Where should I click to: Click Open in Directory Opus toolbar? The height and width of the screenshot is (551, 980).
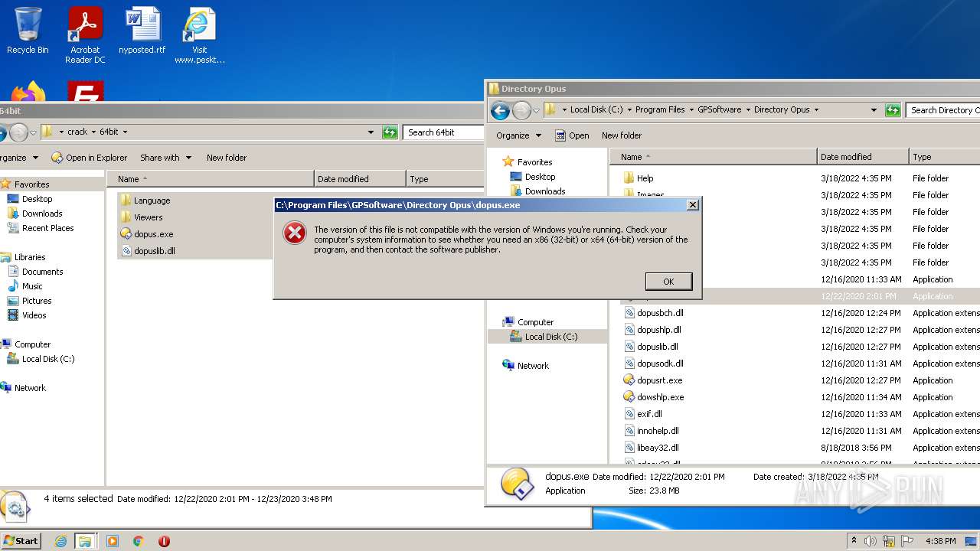click(x=572, y=135)
